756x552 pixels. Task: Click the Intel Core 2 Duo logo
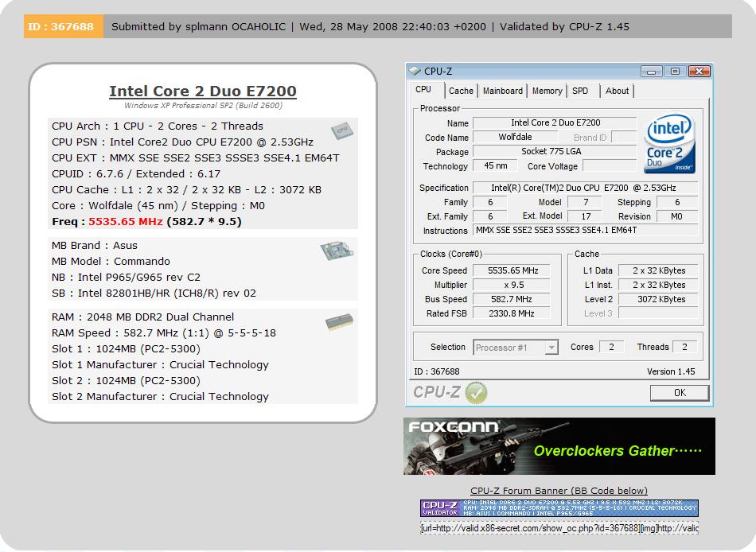(669, 143)
